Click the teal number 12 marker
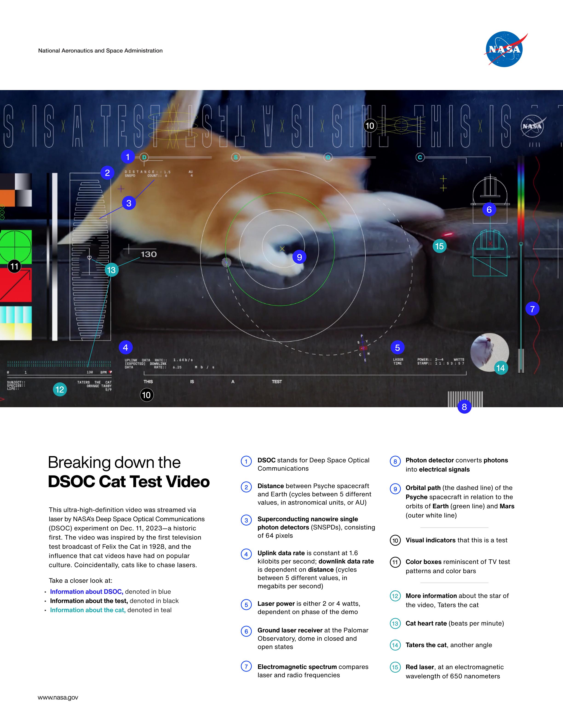This screenshot has width=563, height=728. tap(60, 389)
